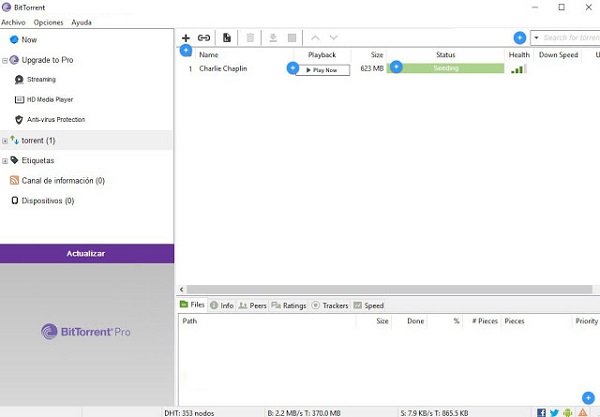Switch to the Trackers tab
The image size is (600, 417).
tap(330, 305)
